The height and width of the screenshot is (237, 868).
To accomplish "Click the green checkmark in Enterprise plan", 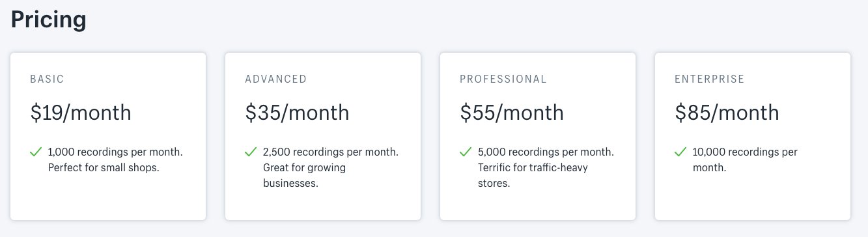I will tap(680, 152).
